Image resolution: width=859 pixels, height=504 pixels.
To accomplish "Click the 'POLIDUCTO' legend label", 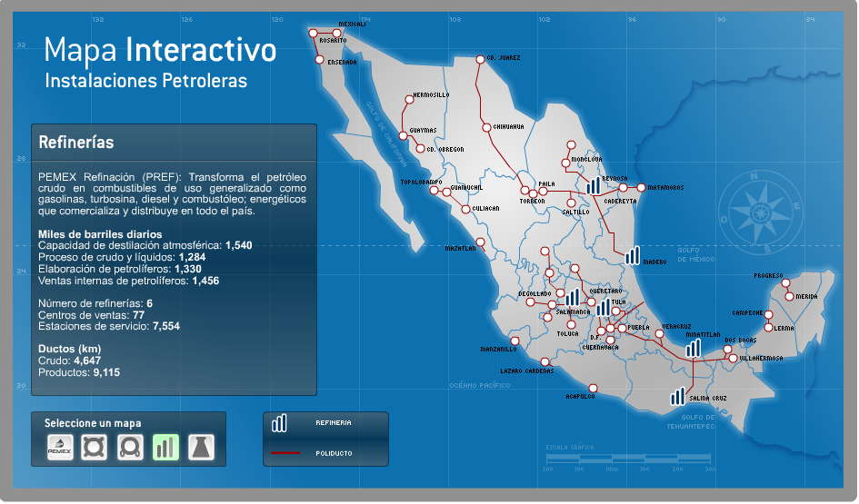I will pyautogui.click(x=335, y=454).
